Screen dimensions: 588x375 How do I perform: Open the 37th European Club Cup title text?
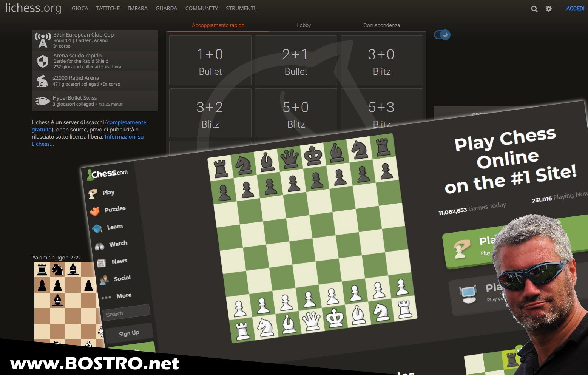tap(83, 35)
